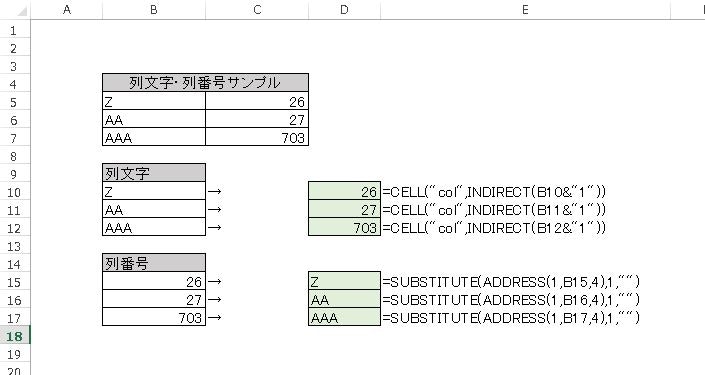Select green result cell showing Z
The width and height of the screenshot is (705, 375).
coord(344,281)
